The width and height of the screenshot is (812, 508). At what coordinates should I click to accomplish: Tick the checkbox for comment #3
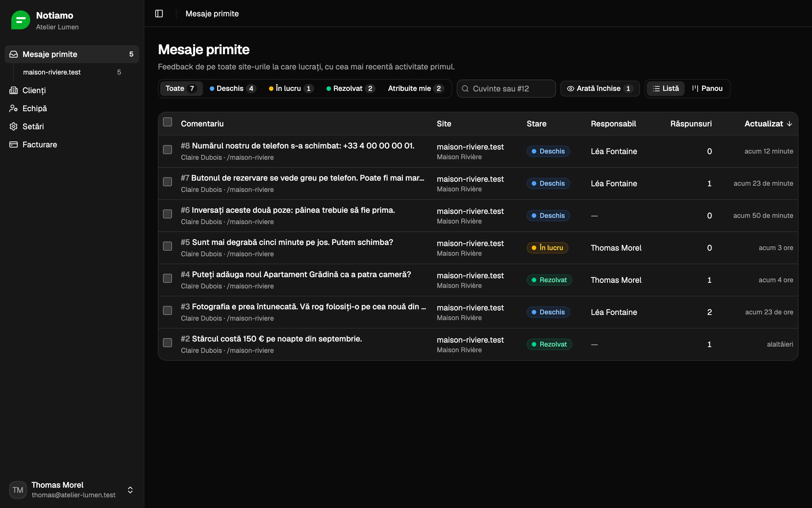pos(167,310)
